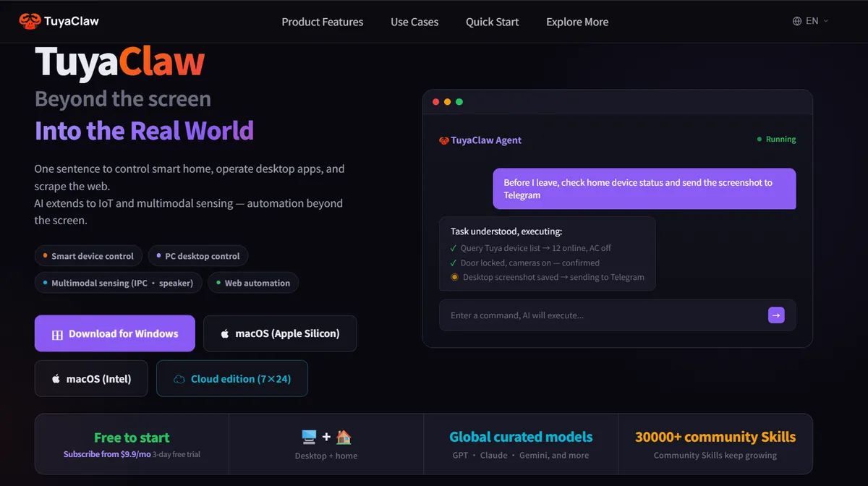Screen dimensions: 868x486
Task: Click the house emoji icon
Action: point(344,437)
